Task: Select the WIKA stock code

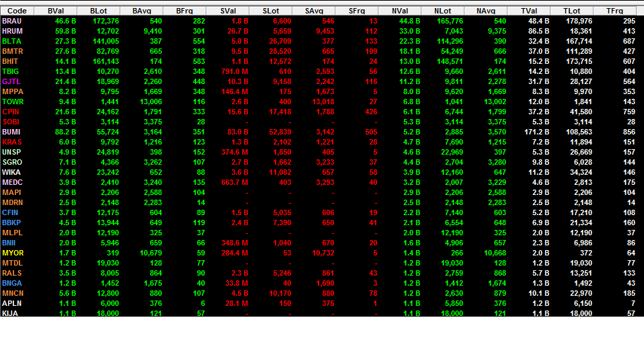Action: tap(11, 173)
